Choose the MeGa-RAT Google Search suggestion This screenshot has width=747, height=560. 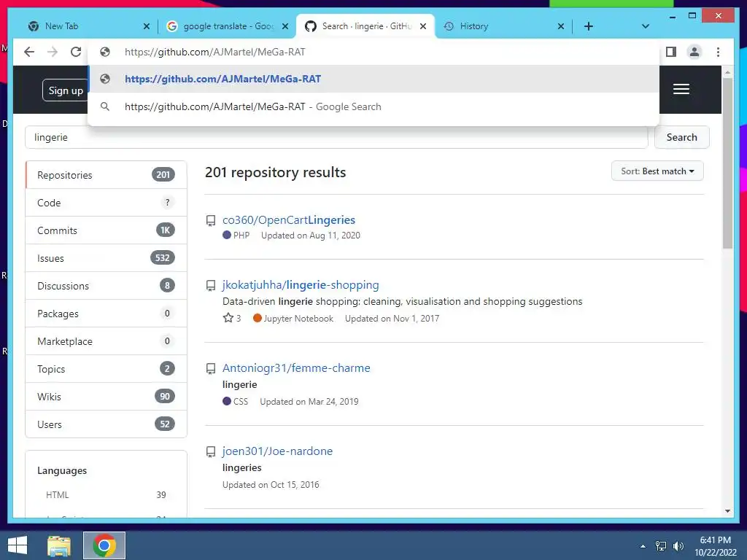pyautogui.click(x=373, y=106)
